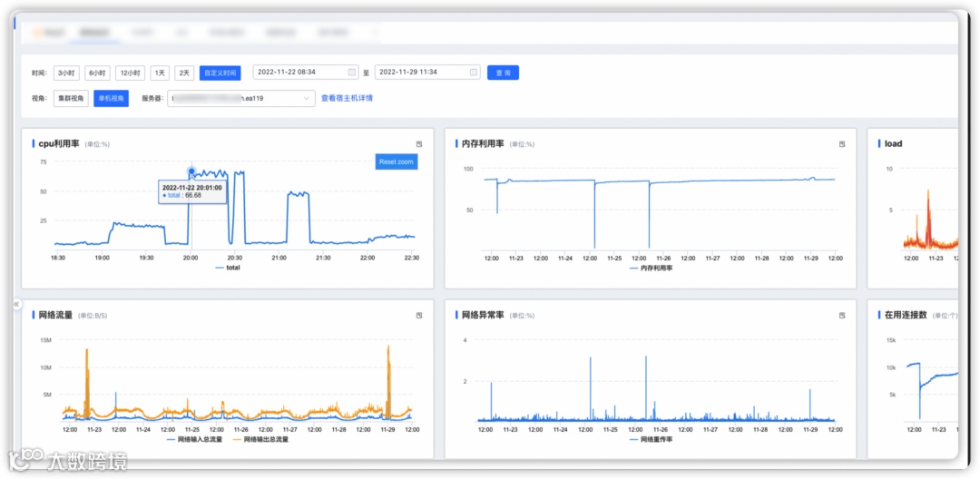Toggle the 网络重传率 legend entry
Viewport: 980px width, 479px height.
click(x=651, y=440)
